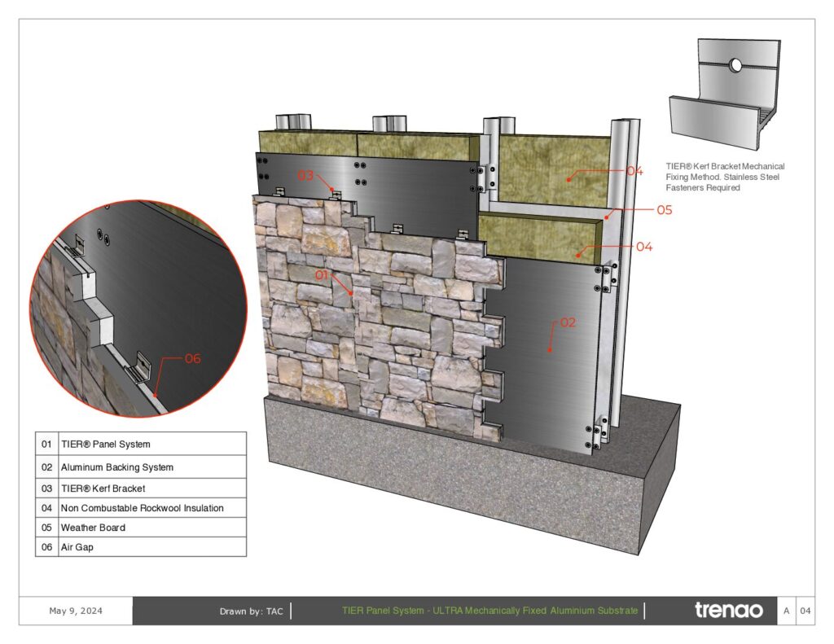
Task: Click the 06 air gap callout
Action: (x=192, y=358)
